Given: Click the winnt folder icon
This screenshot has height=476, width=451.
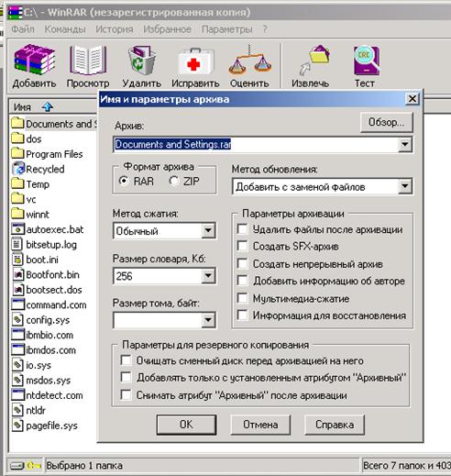Looking at the screenshot, I should point(17,213).
